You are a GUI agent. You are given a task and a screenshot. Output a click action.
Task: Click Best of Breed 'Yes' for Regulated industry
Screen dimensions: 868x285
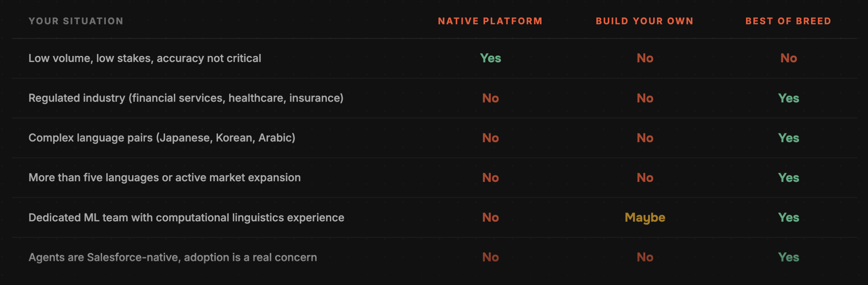pos(789,98)
